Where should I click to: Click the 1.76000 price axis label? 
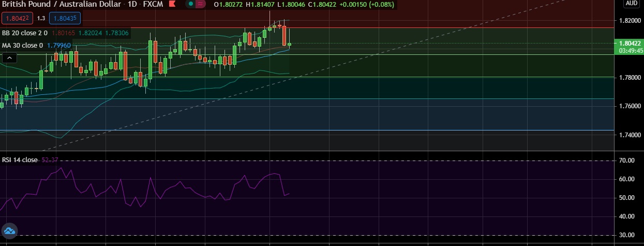(629, 106)
